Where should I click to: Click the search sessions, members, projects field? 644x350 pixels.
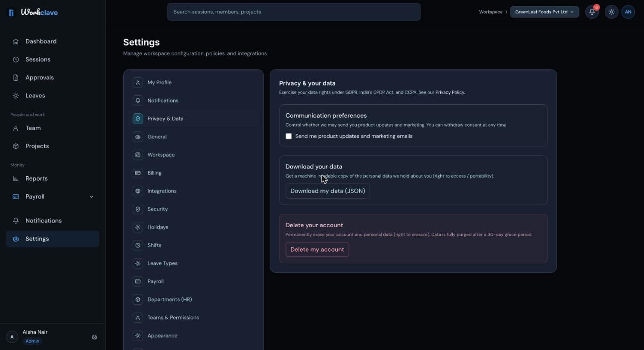pyautogui.click(x=294, y=12)
